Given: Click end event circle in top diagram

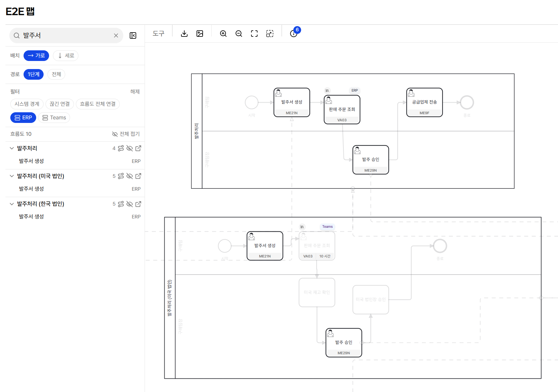Looking at the screenshot, I should coord(467,103).
